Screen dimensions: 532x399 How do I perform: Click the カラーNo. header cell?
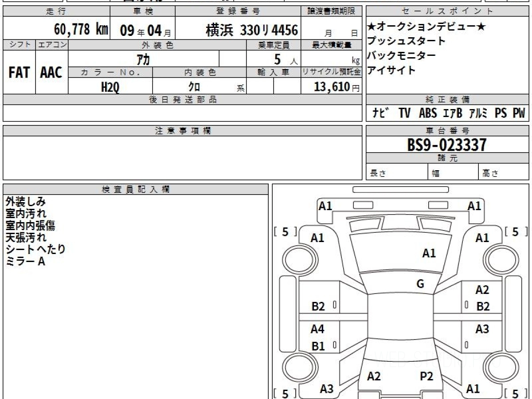point(111,72)
